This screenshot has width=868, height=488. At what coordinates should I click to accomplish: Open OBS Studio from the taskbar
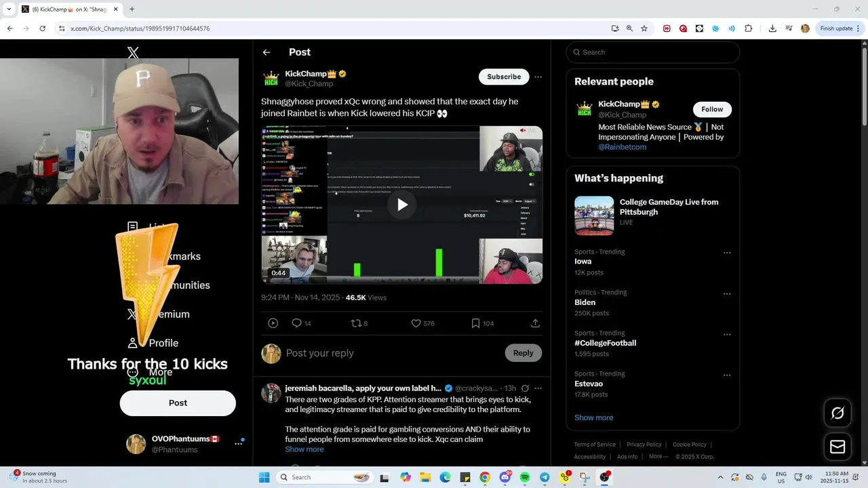pos(604,477)
